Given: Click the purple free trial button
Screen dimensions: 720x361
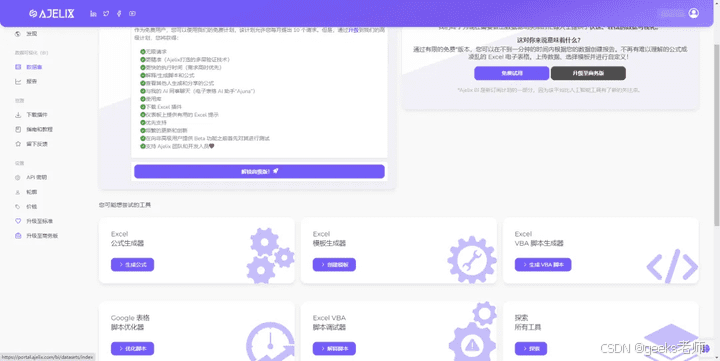Looking at the screenshot, I should point(512,73).
